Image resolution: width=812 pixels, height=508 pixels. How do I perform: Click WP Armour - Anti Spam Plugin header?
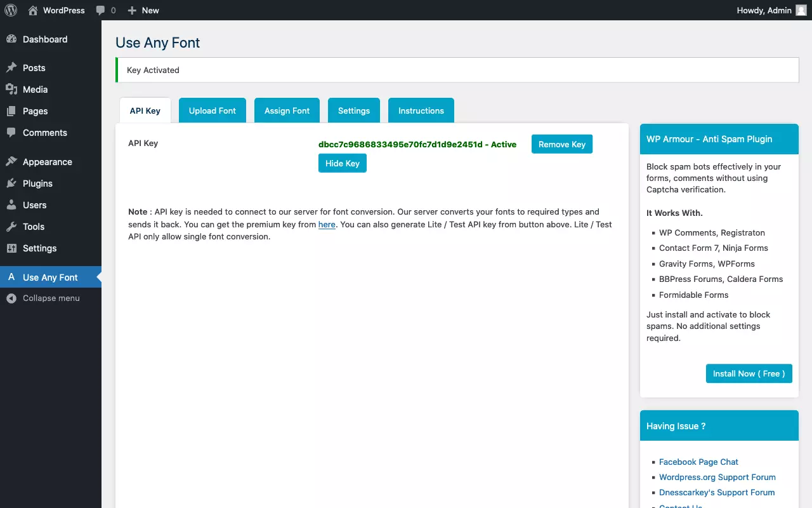719,139
